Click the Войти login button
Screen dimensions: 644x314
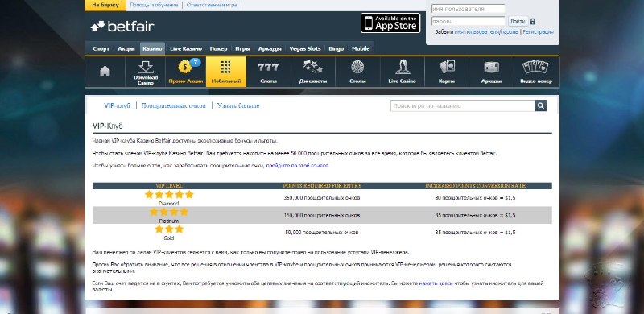pyautogui.click(x=518, y=22)
